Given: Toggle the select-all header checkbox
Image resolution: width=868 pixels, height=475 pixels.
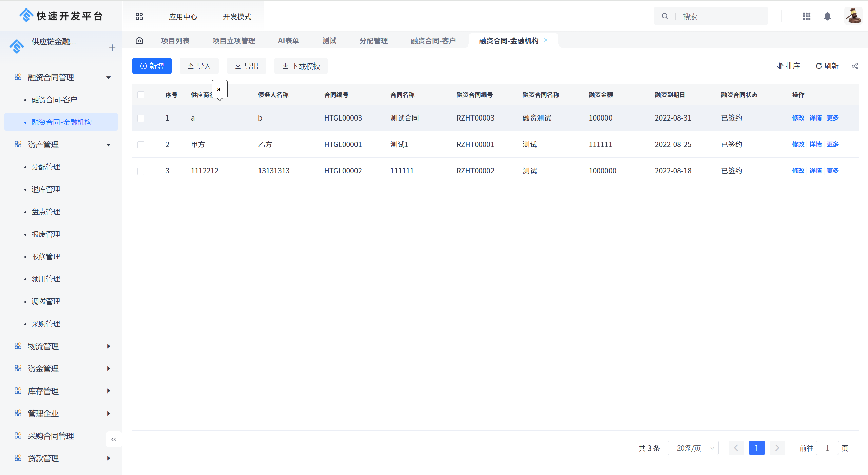Looking at the screenshot, I should 141,95.
